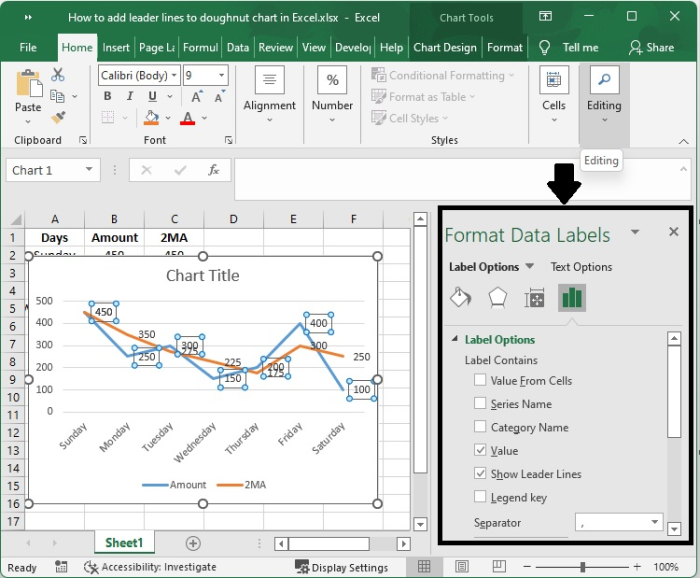Check Value From Cells option
The image size is (700, 578).
pyautogui.click(x=480, y=380)
